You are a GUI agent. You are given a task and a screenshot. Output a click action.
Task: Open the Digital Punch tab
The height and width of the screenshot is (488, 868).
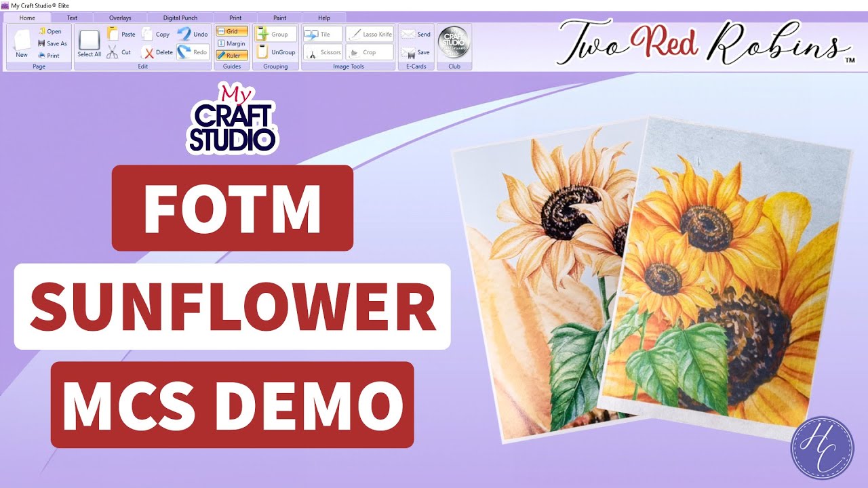pyautogui.click(x=180, y=18)
